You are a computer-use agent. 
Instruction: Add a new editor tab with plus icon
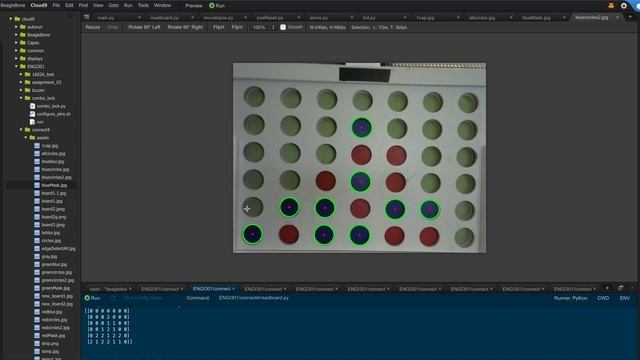(630, 17)
